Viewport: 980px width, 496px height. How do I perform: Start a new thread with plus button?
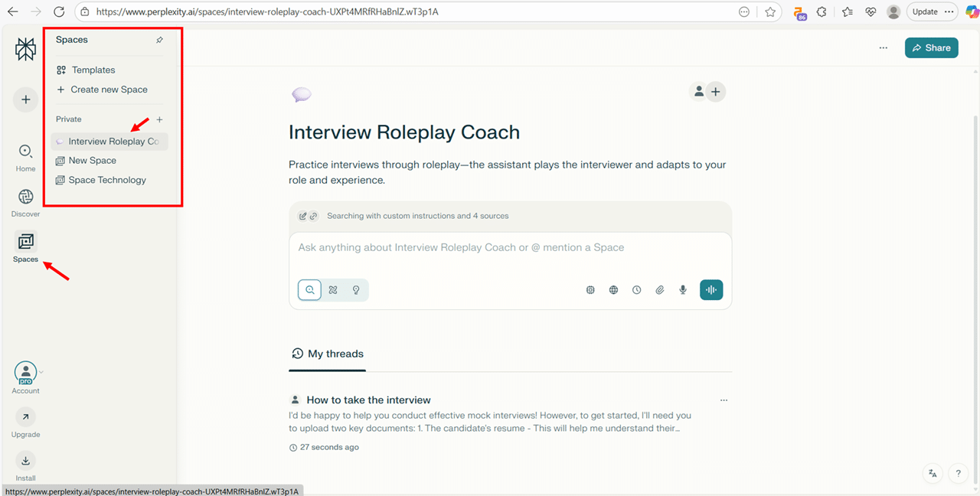(25, 100)
